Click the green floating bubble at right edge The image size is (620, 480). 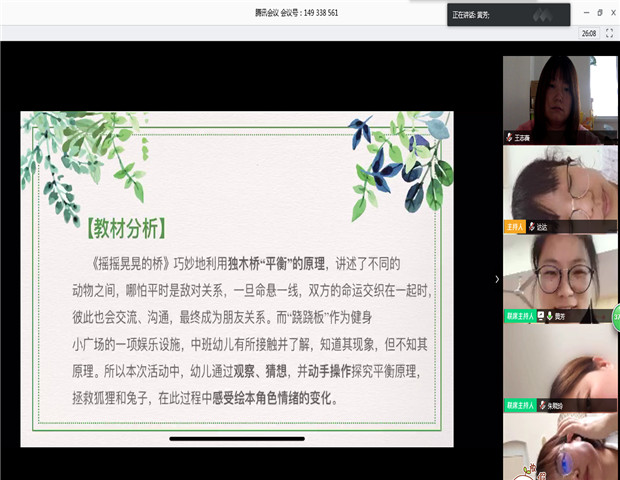[x=616, y=317]
